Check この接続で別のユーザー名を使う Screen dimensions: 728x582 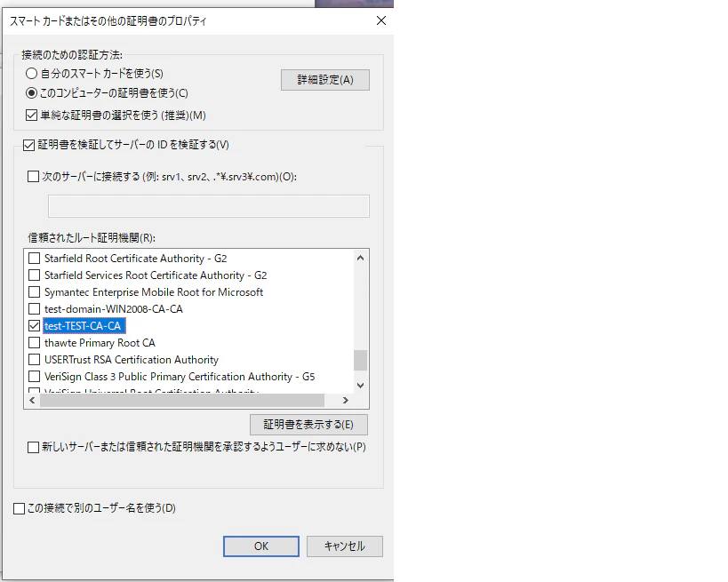pyautogui.click(x=20, y=507)
